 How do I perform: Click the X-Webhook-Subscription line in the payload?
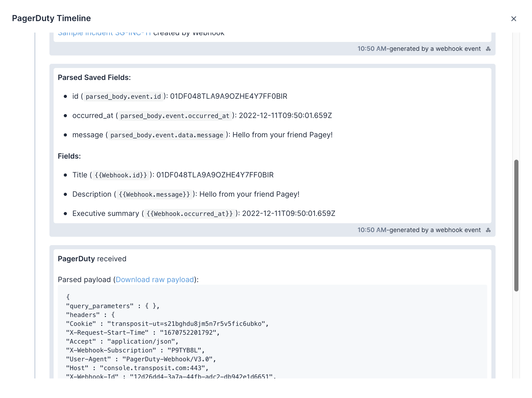135,350
